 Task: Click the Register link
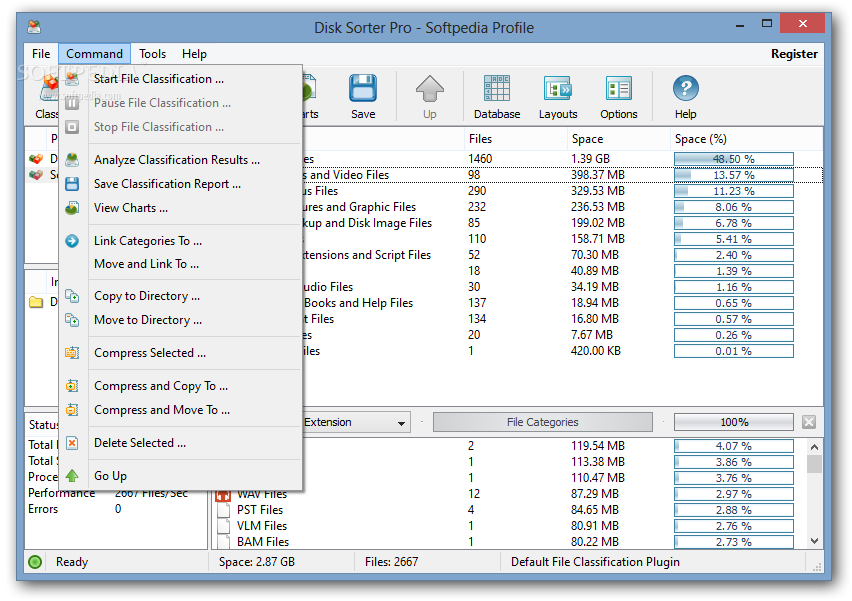[x=794, y=54]
